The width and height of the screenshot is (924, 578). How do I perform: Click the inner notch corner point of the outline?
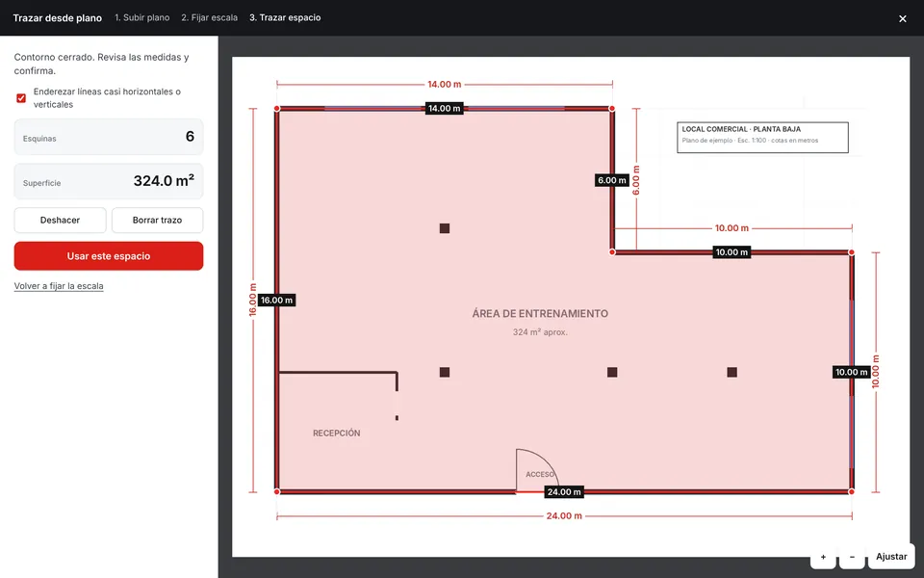tap(612, 251)
